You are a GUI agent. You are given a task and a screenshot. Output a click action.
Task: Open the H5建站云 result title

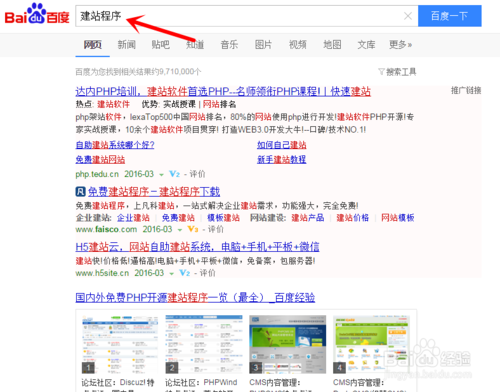[197, 247]
